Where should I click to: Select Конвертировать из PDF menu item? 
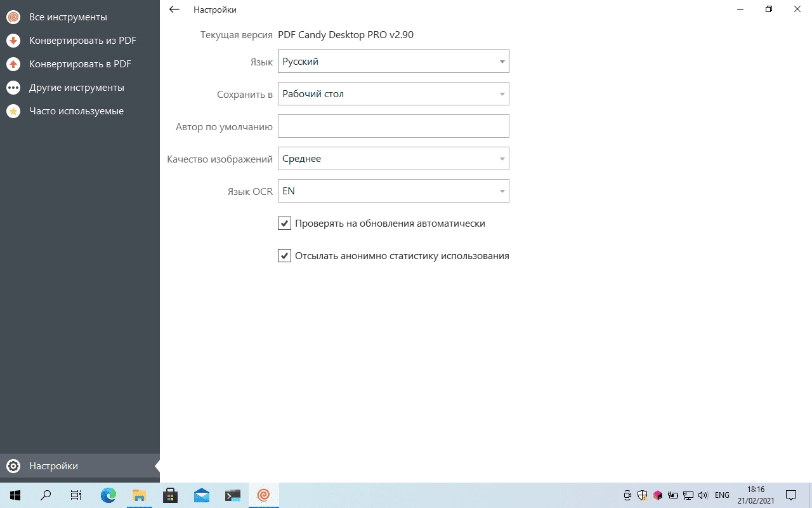click(x=80, y=41)
